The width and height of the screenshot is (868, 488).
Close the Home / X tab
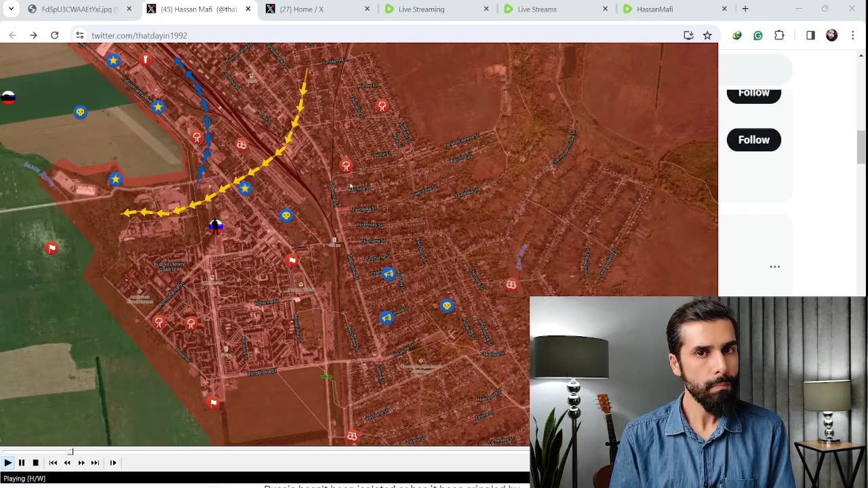(368, 9)
